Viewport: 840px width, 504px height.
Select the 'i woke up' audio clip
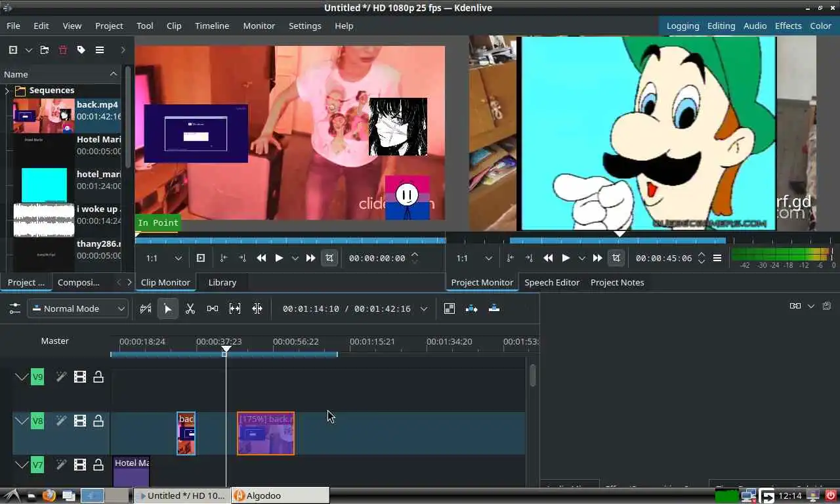click(x=66, y=220)
